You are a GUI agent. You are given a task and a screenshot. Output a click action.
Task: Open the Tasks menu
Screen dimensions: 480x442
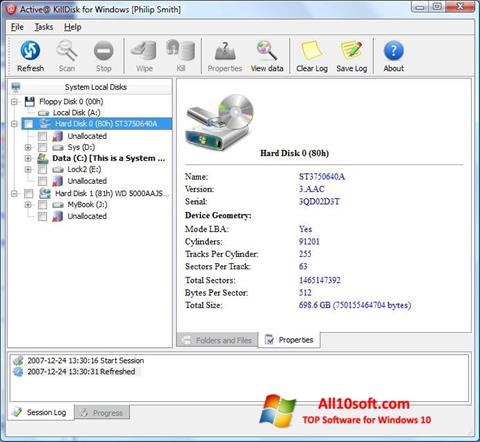[x=44, y=27]
